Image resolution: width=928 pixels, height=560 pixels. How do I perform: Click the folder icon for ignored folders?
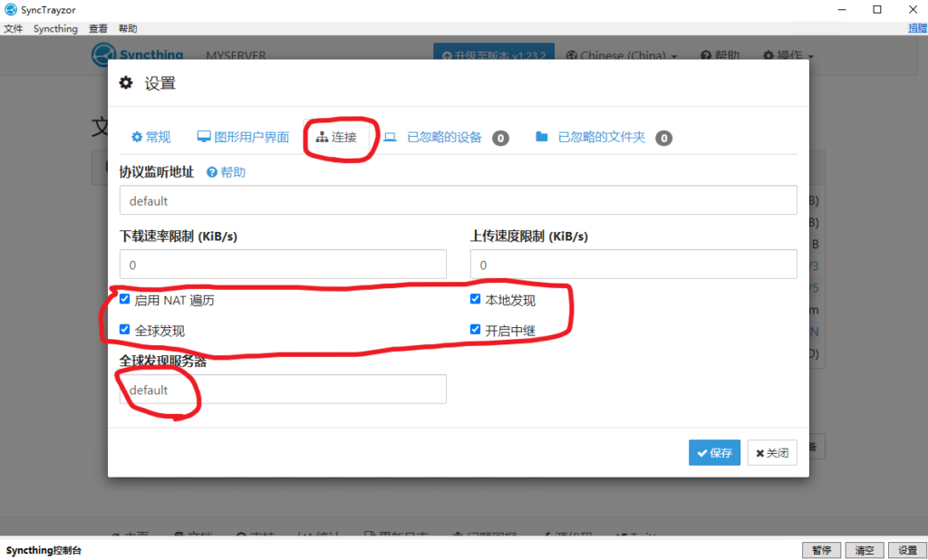click(x=542, y=137)
